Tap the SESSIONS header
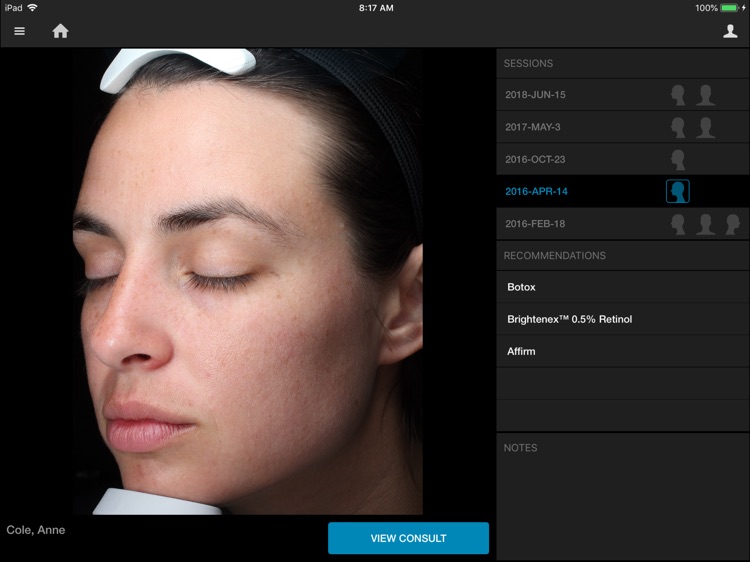 [x=528, y=64]
